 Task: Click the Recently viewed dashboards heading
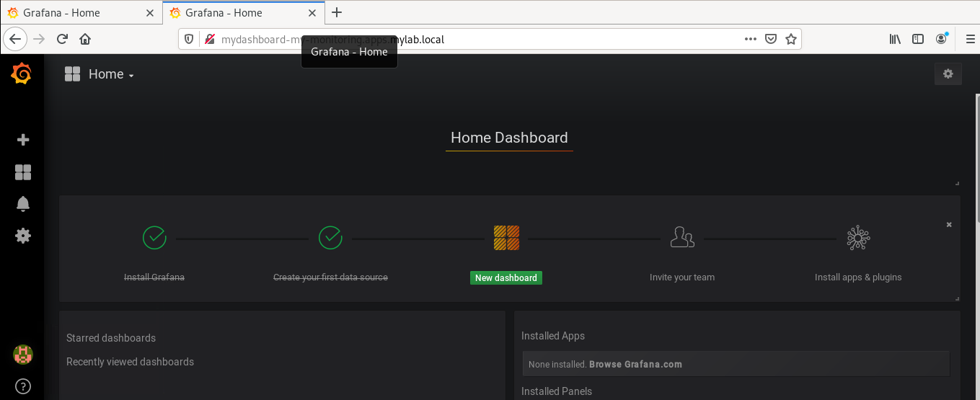click(130, 362)
